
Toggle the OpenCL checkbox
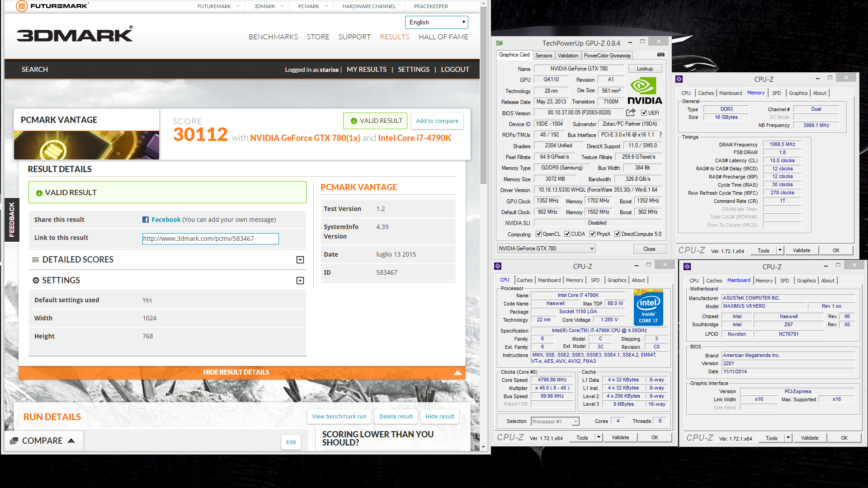pyautogui.click(x=538, y=234)
